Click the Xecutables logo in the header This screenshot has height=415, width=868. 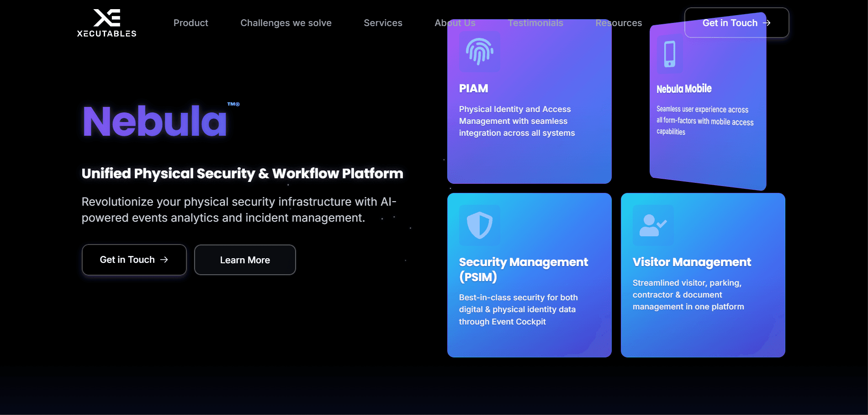pos(106,23)
